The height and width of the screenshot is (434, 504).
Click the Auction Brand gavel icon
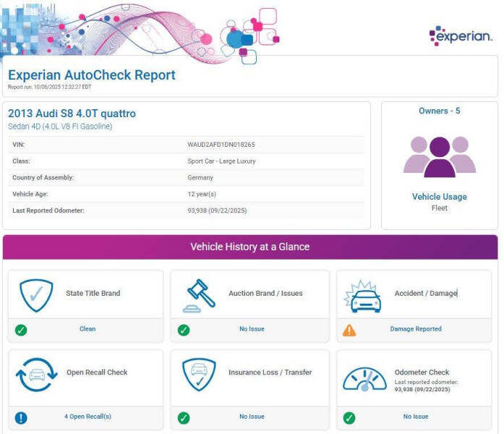pyautogui.click(x=200, y=295)
